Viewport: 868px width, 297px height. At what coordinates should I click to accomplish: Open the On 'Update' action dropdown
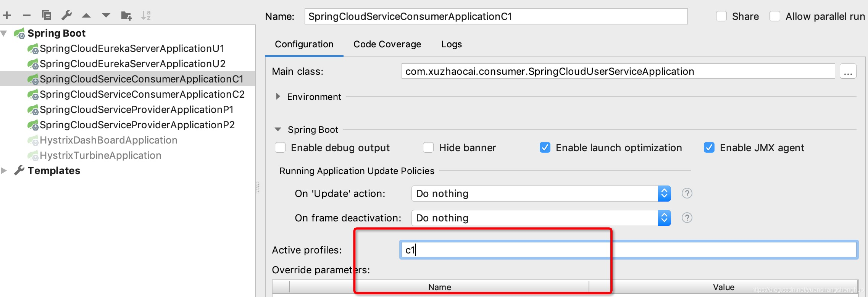541,194
